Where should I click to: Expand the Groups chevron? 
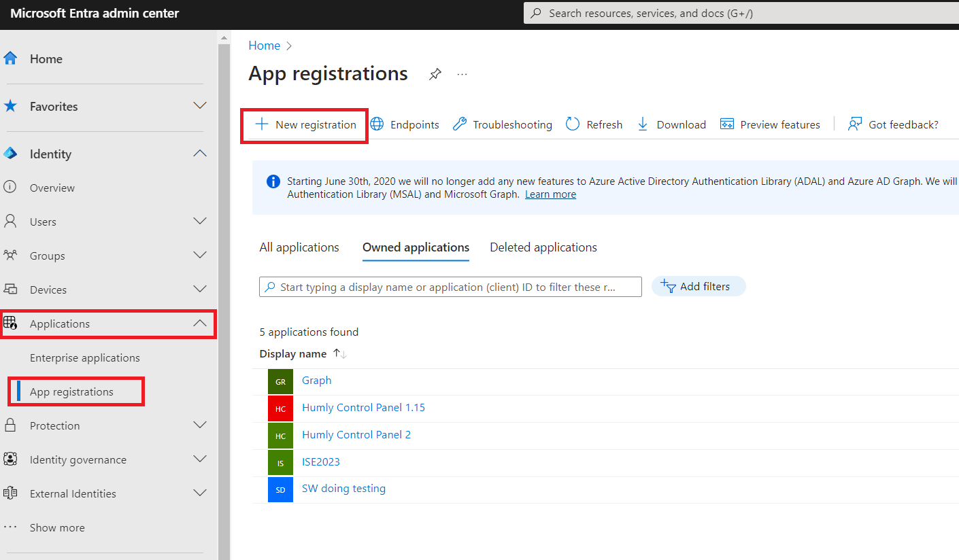click(200, 255)
